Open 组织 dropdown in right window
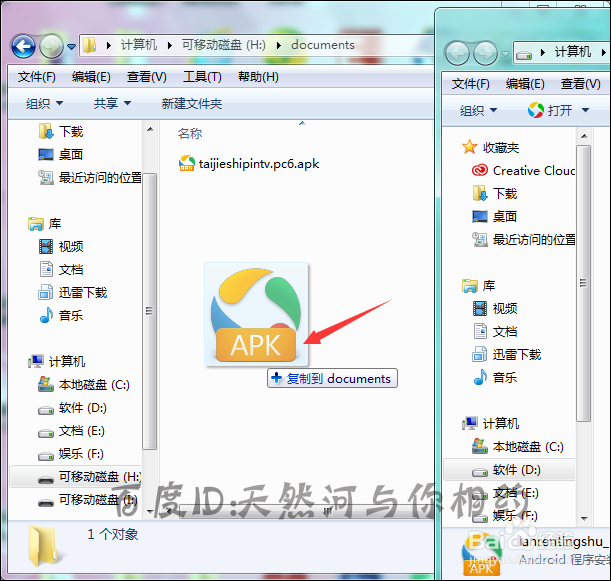This screenshot has width=611, height=581. (x=478, y=111)
